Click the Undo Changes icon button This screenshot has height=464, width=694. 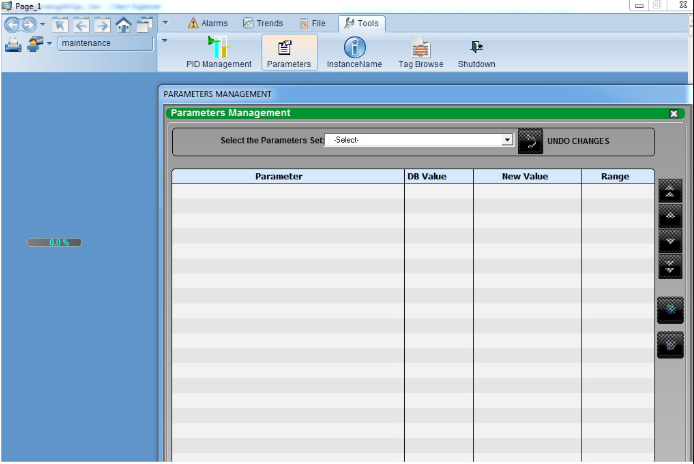point(530,141)
